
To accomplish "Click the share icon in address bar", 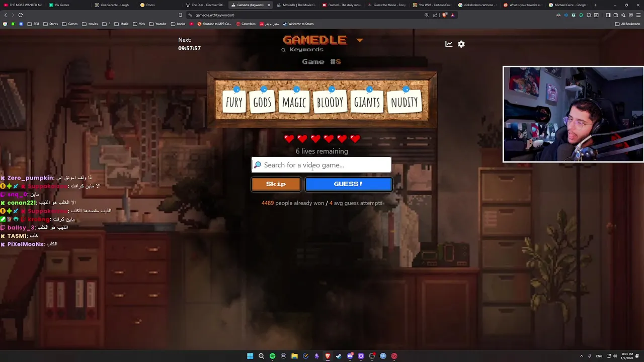I will pyautogui.click(x=435, y=15).
